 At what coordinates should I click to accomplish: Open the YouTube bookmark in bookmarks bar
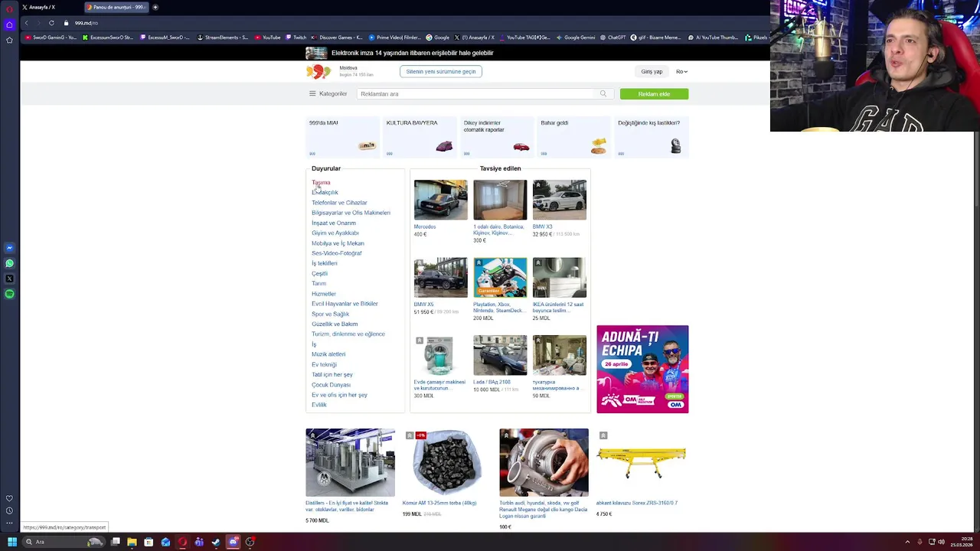point(268,37)
